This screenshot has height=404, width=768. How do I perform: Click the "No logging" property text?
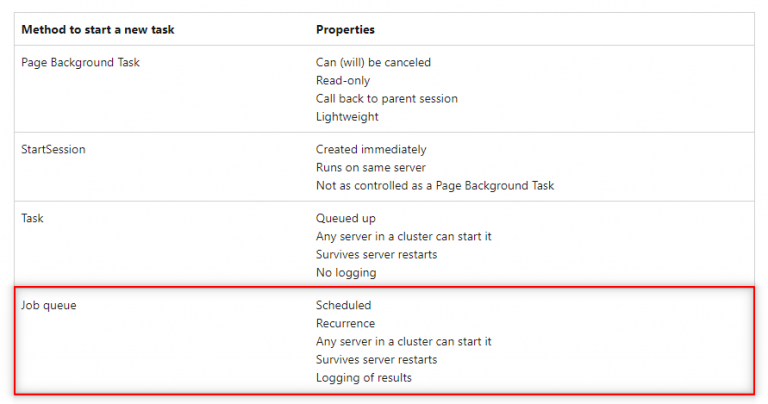tap(347, 272)
